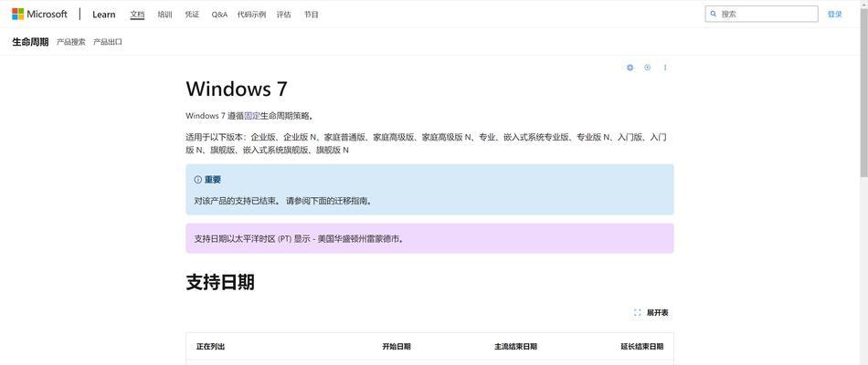Click the 开始日期 column header
The image size is (868, 365).
tap(397, 347)
